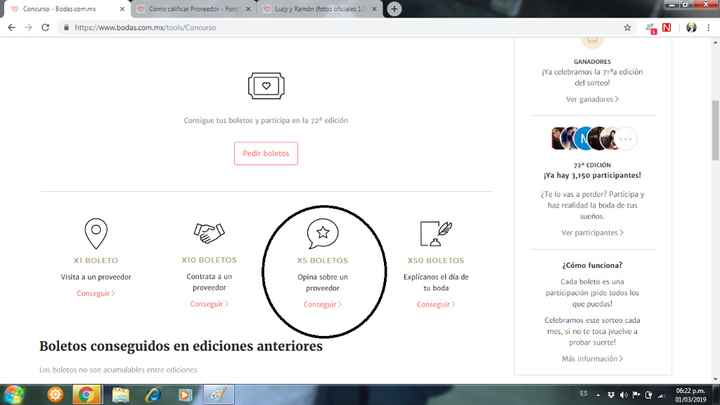Click the participant avatars row thumbnail
This screenshot has width=720, height=405.
tap(592, 138)
